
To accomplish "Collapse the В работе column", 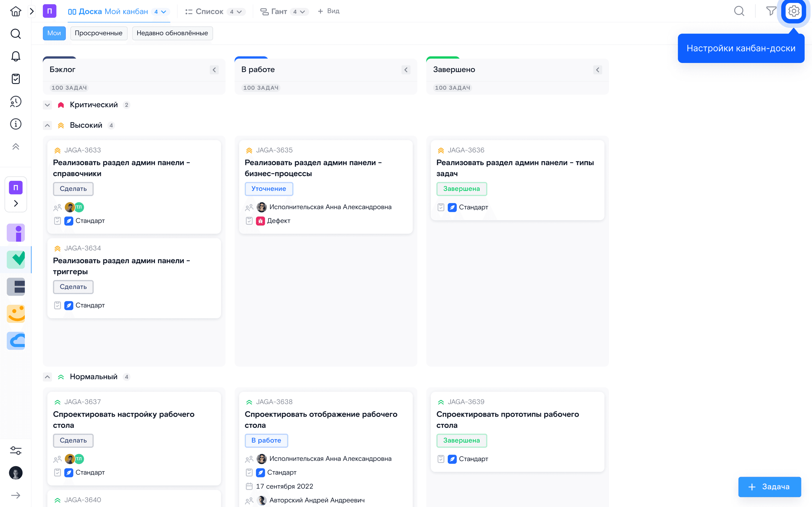I will click(406, 70).
